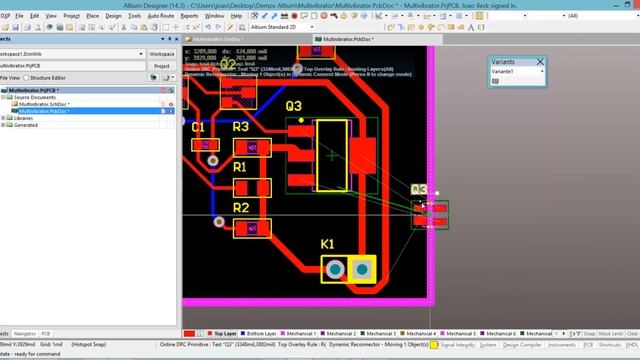The width and height of the screenshot is (640, 360).
Task: Close the Variants floating panel
Action: click(x=540, y=62)
